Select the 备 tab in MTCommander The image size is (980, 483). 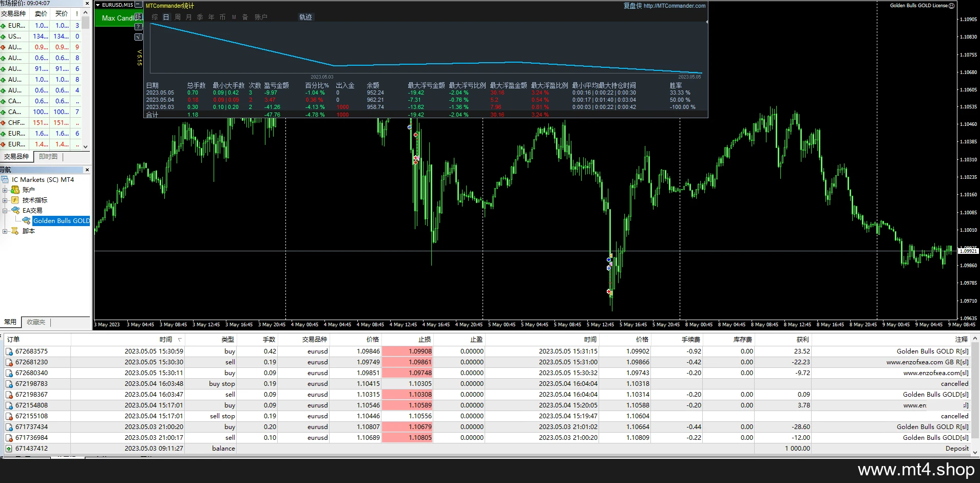click(x=245, y=17)
